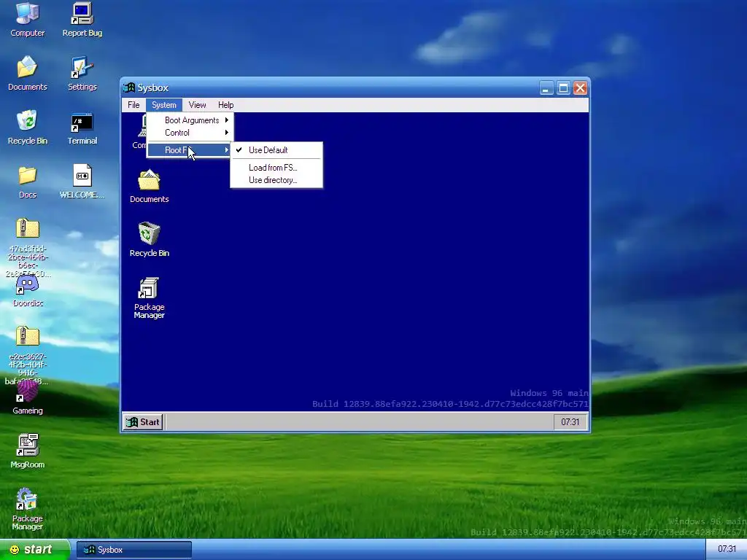
Task: Select the Recycle Bin icon inside Sysbox
Action: (x=149, y=239)
